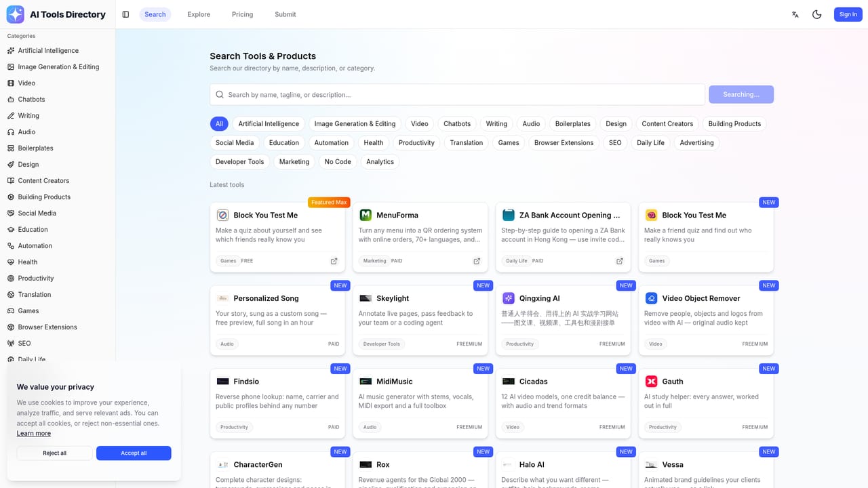This screenshot has height=488, width=868.
Task: Open the Findsio tool card title
Action: (x=246, y=382)
